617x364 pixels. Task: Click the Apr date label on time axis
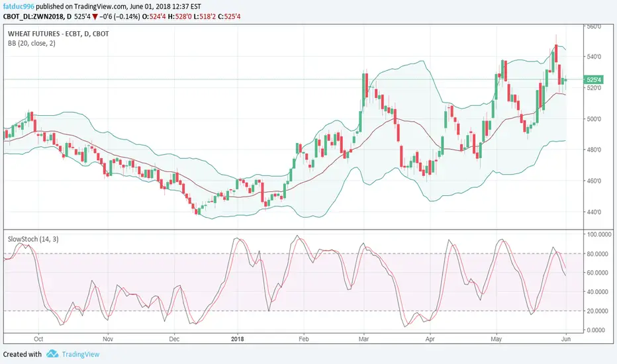[430, 339]
